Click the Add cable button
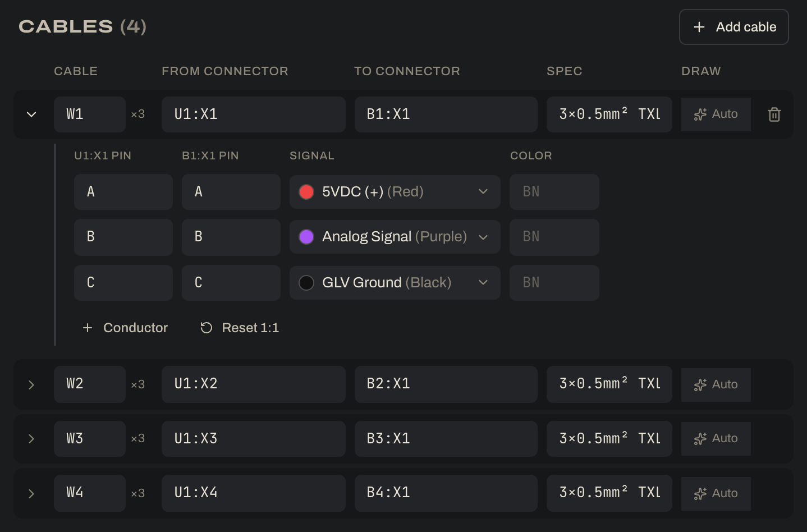Image resolution: width=807 pixels, height=532 pixels. (734, 27)
